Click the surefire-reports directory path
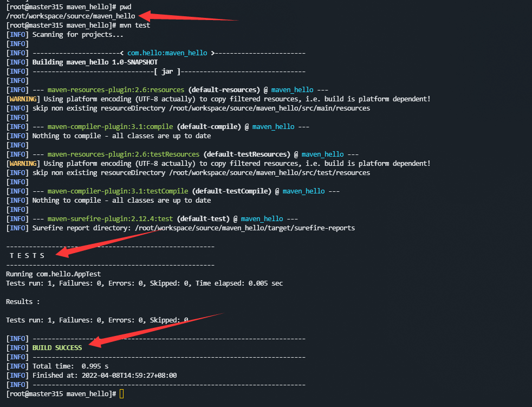Viewport: 532px width, 407px height. pos(245,228)
